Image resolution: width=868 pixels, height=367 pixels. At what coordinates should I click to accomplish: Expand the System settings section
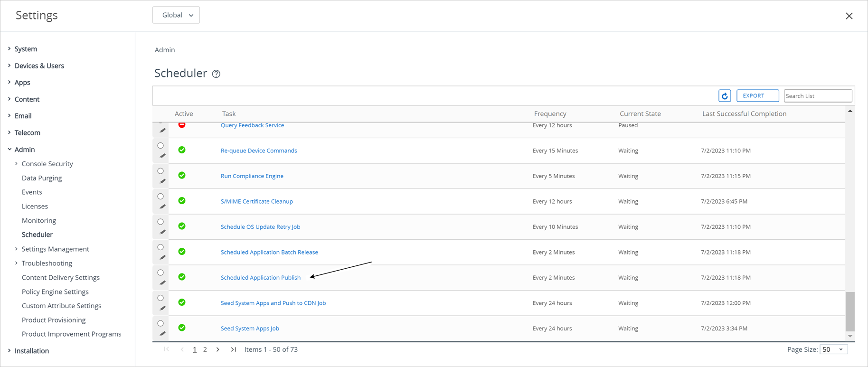point(9,49)
